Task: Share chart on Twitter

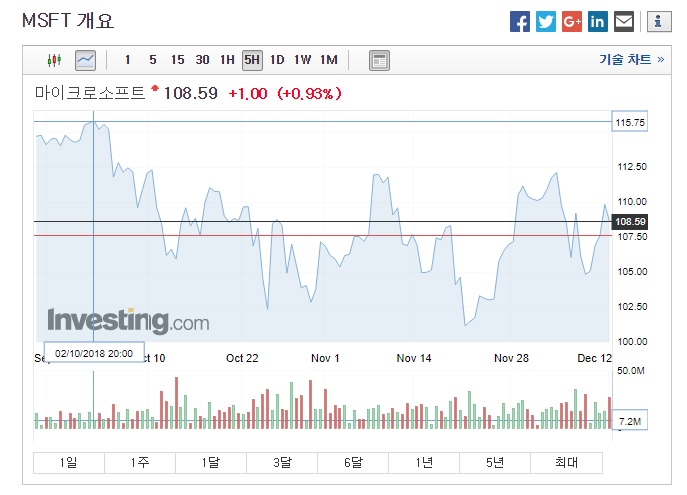Action: pos(545,21)
